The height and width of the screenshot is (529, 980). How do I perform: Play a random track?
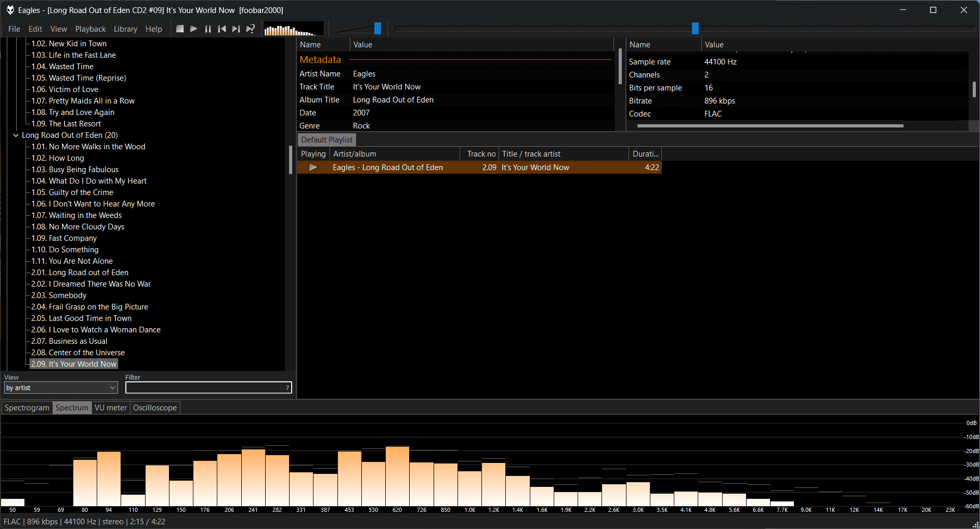[251, 29]
